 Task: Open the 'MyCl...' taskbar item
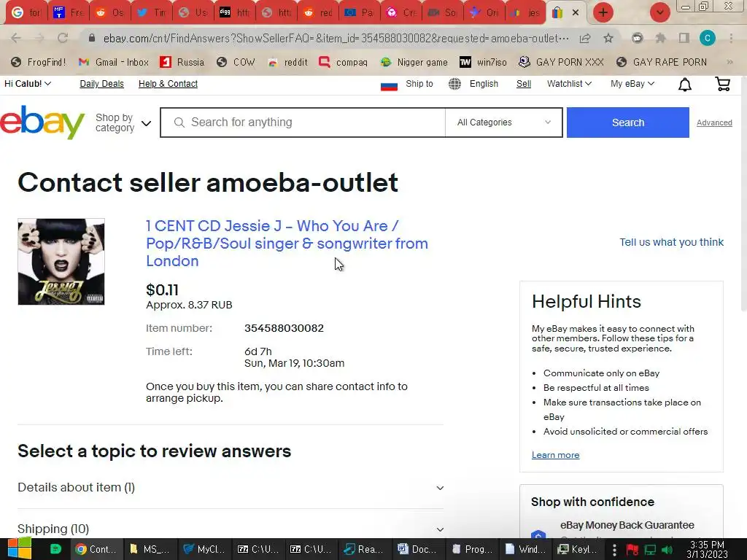click(205, 549)
